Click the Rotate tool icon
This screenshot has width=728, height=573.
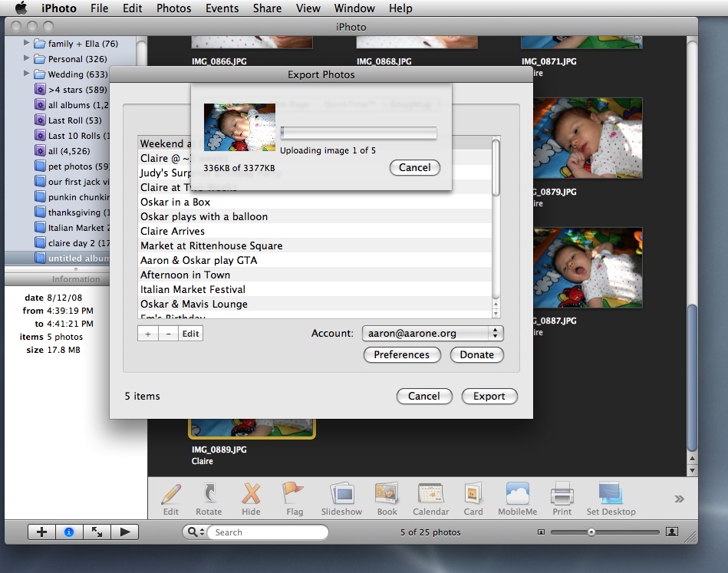click(208, 494)
